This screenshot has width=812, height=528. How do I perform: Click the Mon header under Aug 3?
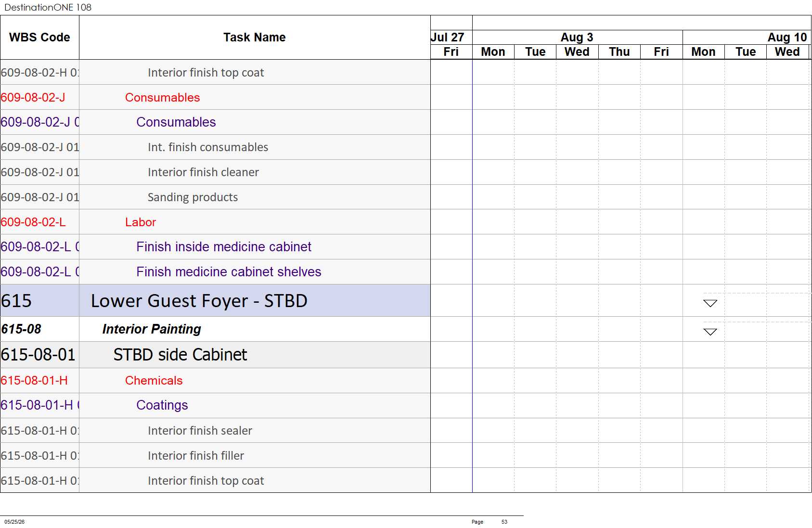tap(493, 52)
